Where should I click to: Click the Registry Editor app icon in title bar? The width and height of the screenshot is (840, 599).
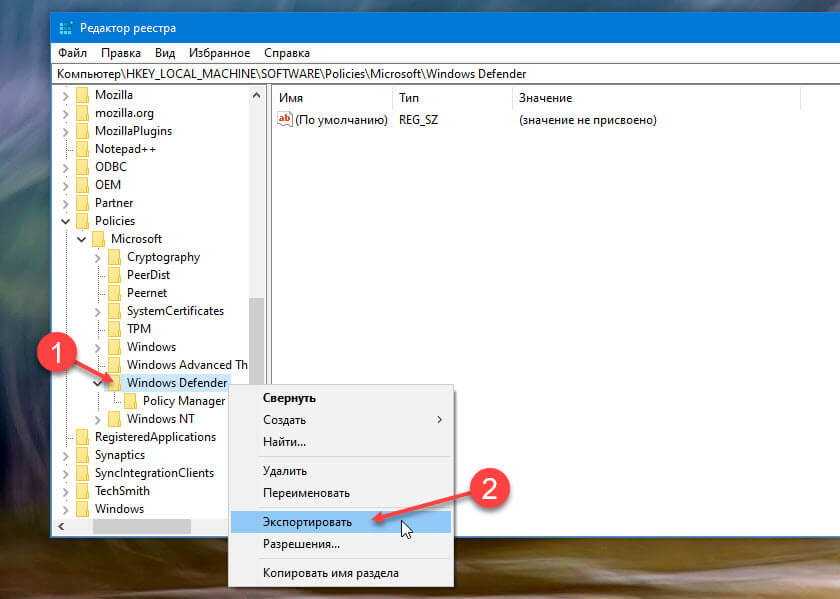click(67, 28)
